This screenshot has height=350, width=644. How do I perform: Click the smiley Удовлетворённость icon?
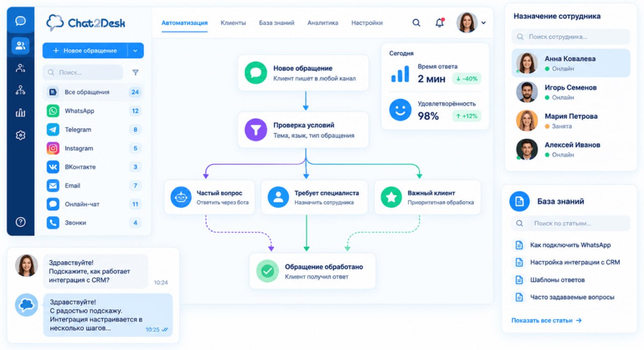click(400, 109)
